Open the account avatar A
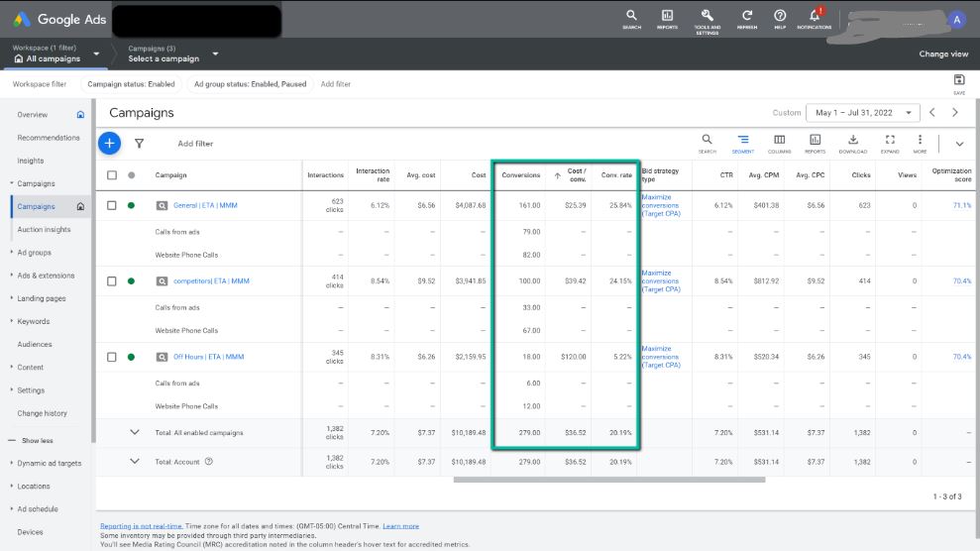This screenshot has height=551, width=980. pyautogui.click(x=956, y=20)
